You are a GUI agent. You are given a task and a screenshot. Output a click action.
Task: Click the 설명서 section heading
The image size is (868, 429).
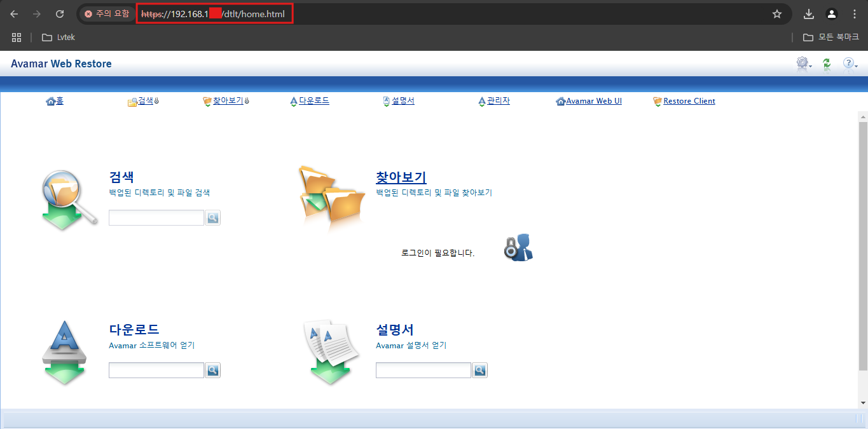pos(395,330)
